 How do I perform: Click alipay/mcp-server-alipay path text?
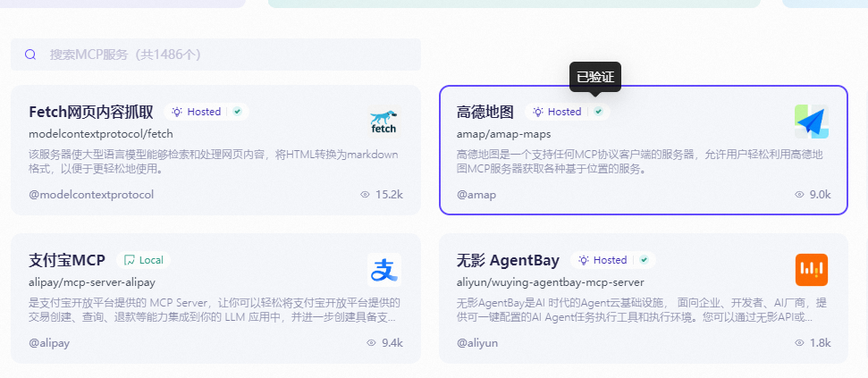92,282
